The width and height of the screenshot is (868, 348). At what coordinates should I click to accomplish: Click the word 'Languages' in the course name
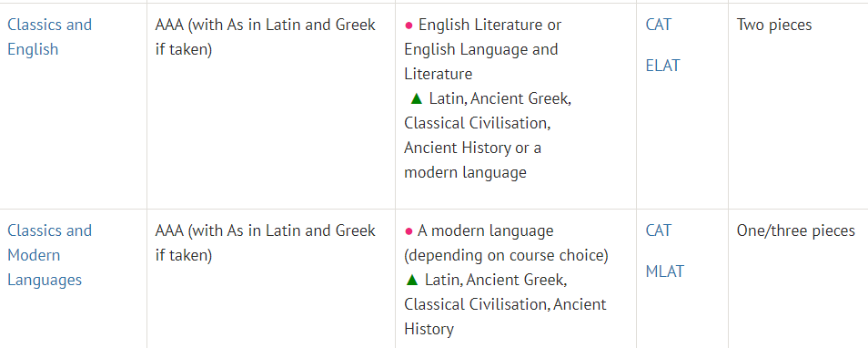[x=45, y=280]
